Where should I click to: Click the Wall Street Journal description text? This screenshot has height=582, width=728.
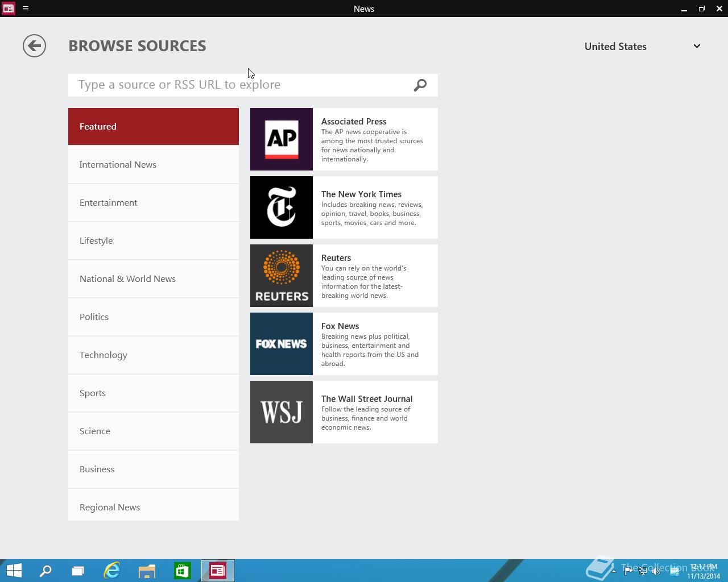[366, 418]
